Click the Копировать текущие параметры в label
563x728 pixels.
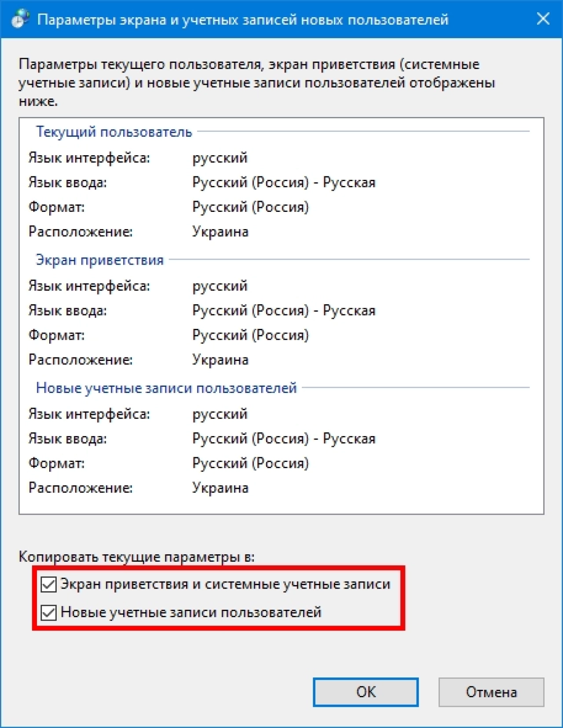(137, 557)
